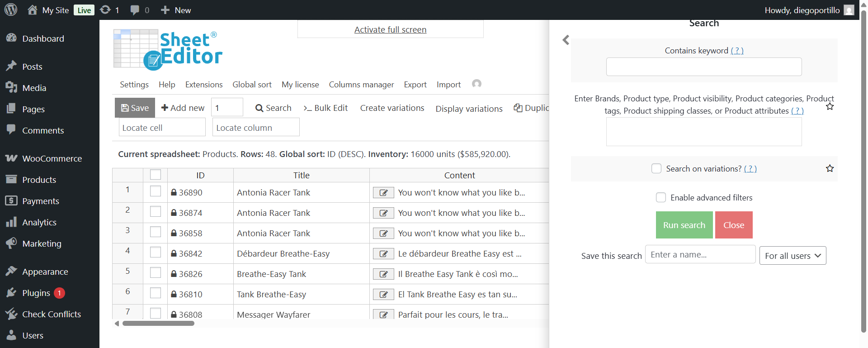Screen dimensions: 868x348
Task: Open the Extensions menu
Action: 203,85
